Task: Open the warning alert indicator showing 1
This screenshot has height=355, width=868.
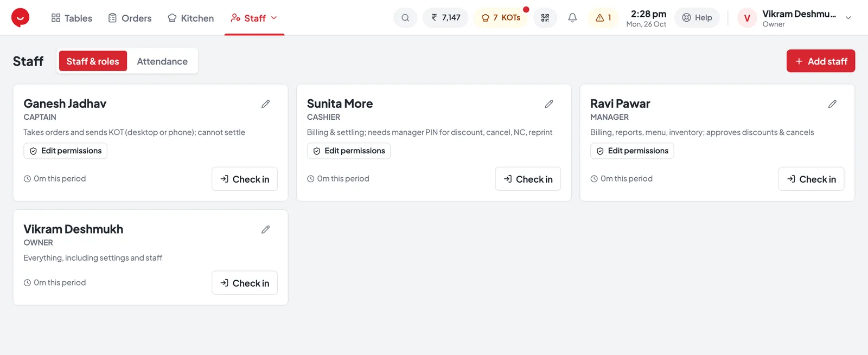Action: coord(603,18)
